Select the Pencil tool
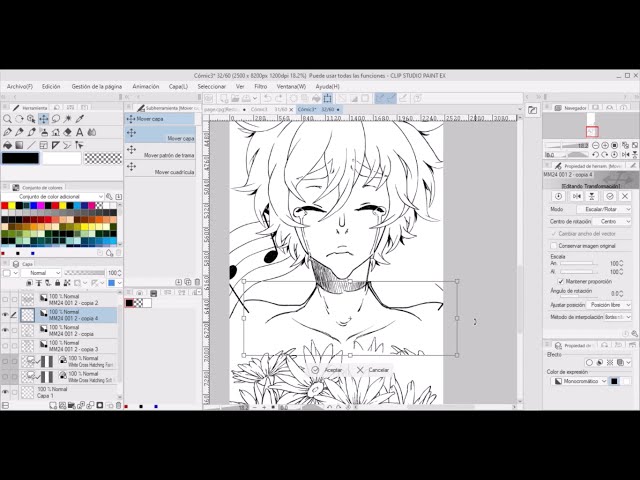The image size is (640, 480). pyautogui.click(x=19, y=132)
